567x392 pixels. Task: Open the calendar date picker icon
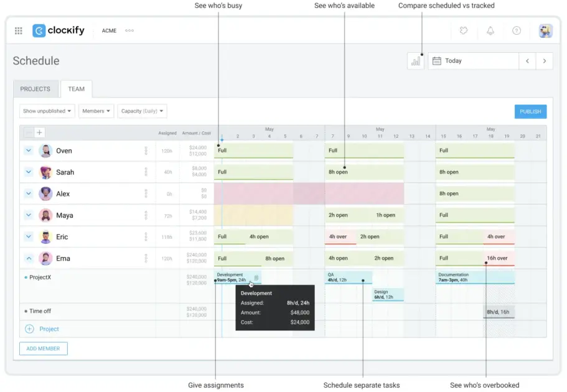[x=437, y=61]
